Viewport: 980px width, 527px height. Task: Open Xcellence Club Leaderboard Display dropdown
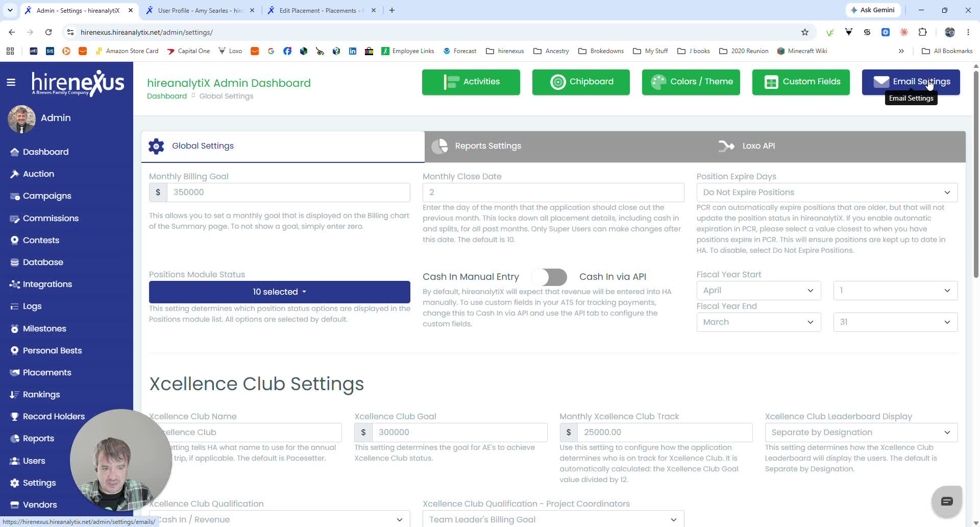point(861,433)
